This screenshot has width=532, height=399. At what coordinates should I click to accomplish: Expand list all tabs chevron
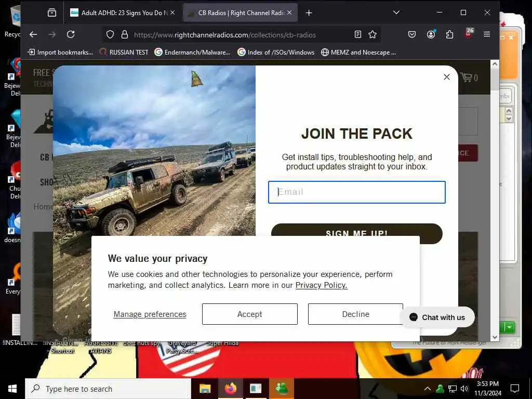coord(396,12)
